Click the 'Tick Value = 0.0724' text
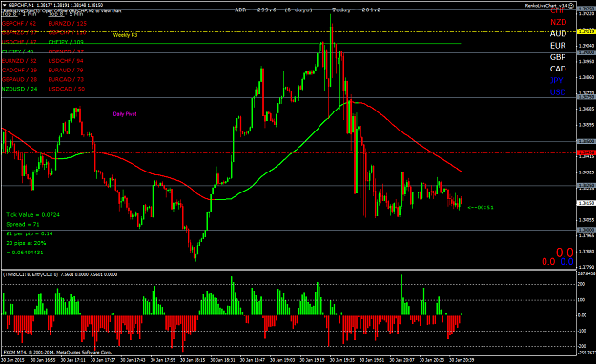596x364 pixels. click(x=32, y=215)
